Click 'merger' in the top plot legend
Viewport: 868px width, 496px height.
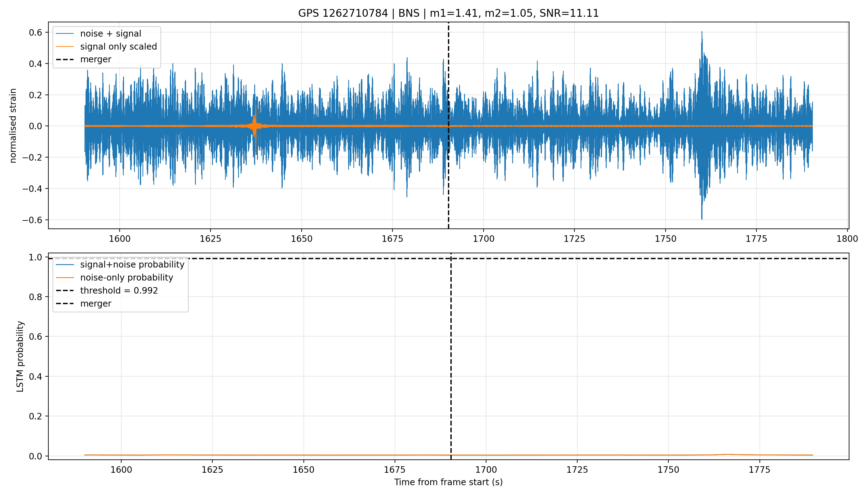click(96, 59)
